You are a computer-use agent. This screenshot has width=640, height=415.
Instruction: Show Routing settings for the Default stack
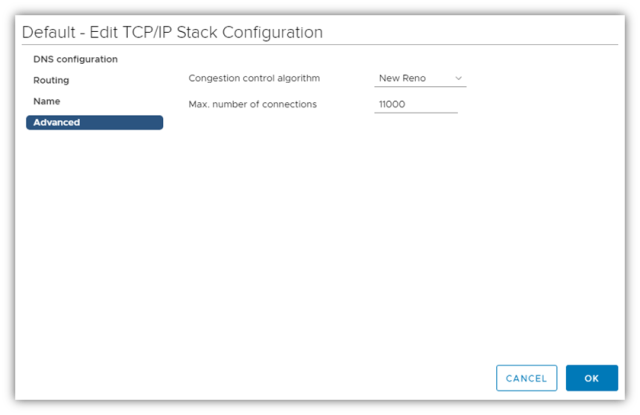click(51, 80)
